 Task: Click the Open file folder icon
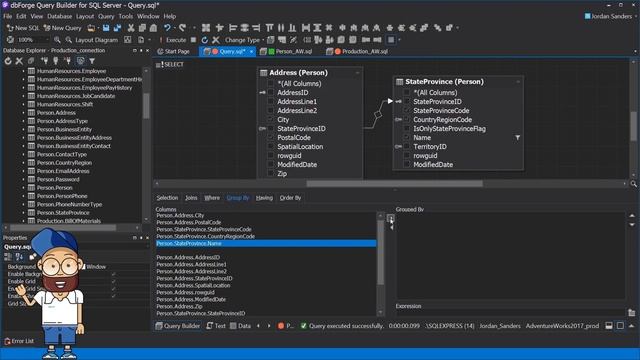(x=91, y=28)
